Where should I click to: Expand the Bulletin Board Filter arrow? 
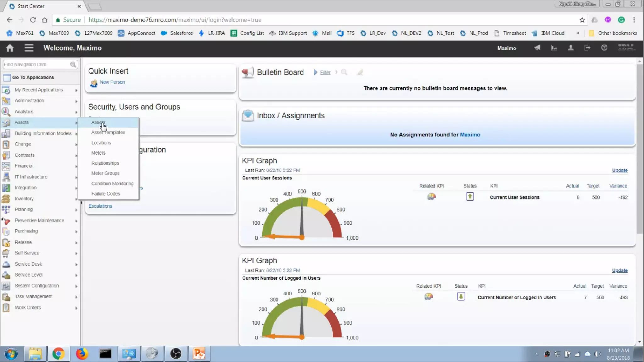point(315,72)
